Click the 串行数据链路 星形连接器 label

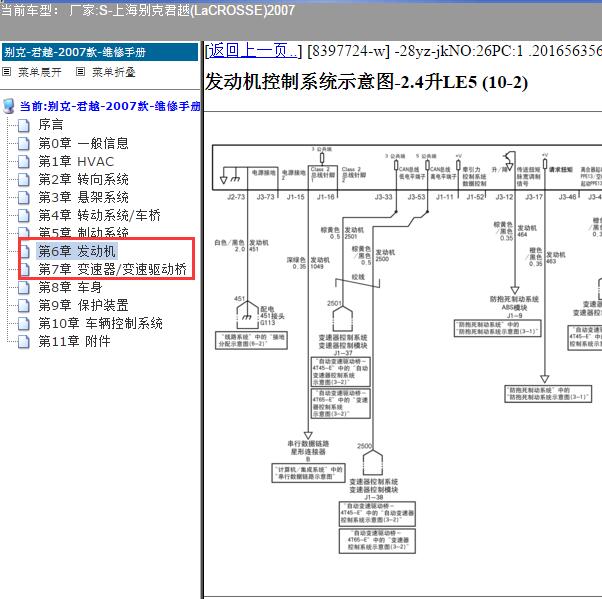pyautogui.click(x=308, y=448)
